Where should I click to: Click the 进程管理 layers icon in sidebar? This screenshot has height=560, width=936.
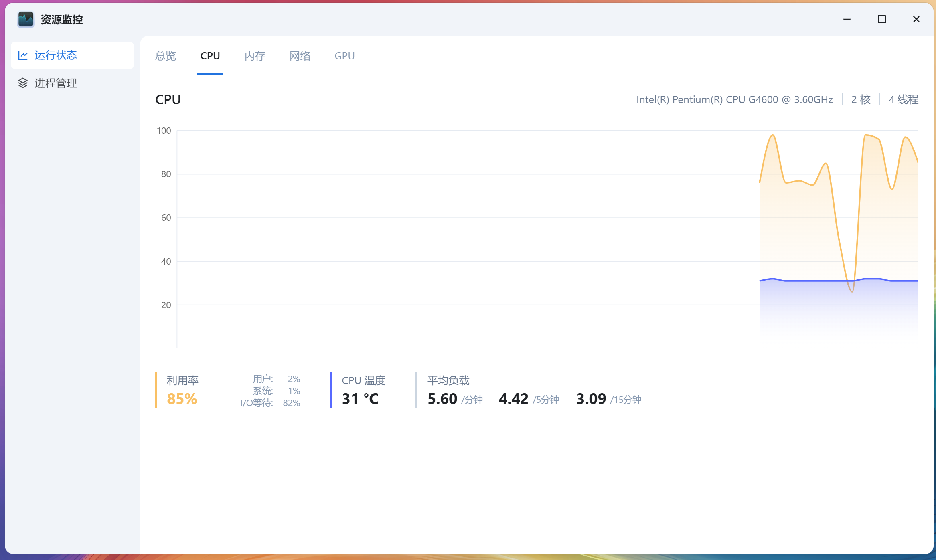point(23,83)
